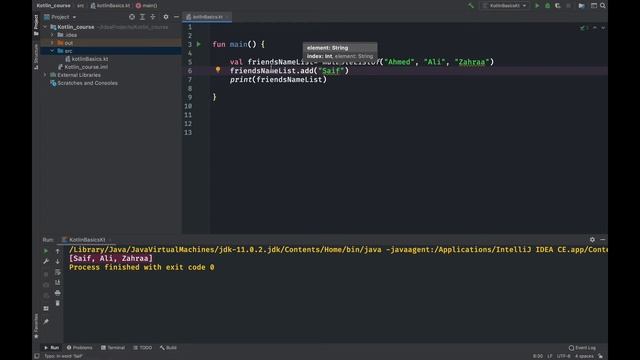The height and width of the screenshot is (360, 640).
Task: Click the tool windows quick access icon in the status bar
Action: (x=37, y=356)
